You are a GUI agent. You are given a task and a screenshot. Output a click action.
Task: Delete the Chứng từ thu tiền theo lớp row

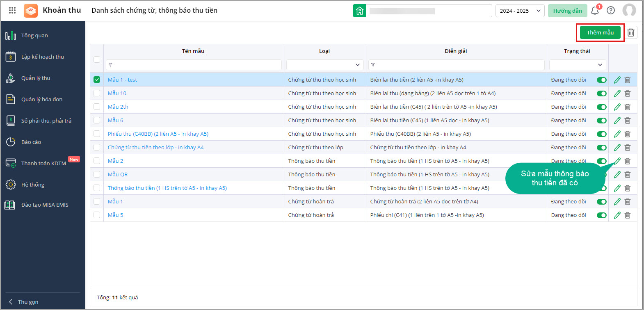click(628, 148)
